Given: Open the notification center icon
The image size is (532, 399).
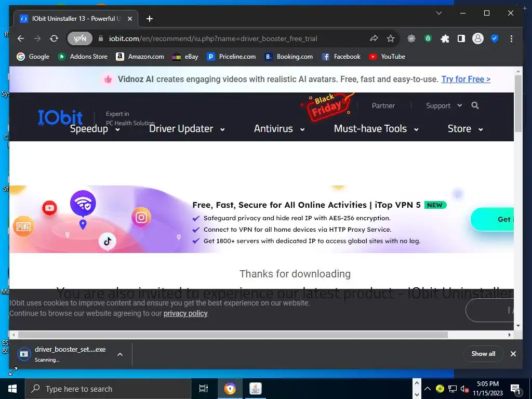Looking at the screenshot, I should 515,389.
